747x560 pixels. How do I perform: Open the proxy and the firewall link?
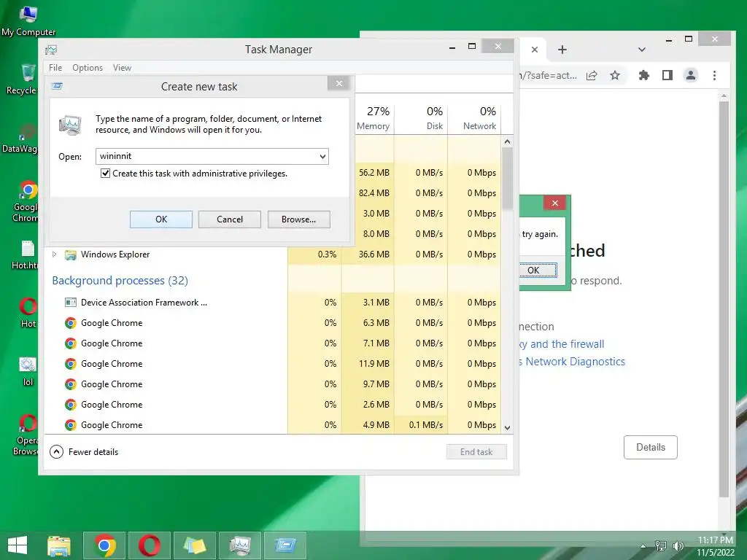(x=562, y=344)
